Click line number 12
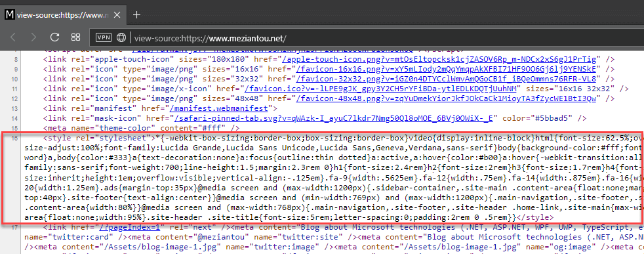This screenshot has width=644, height=254. (x=14, y=98)
